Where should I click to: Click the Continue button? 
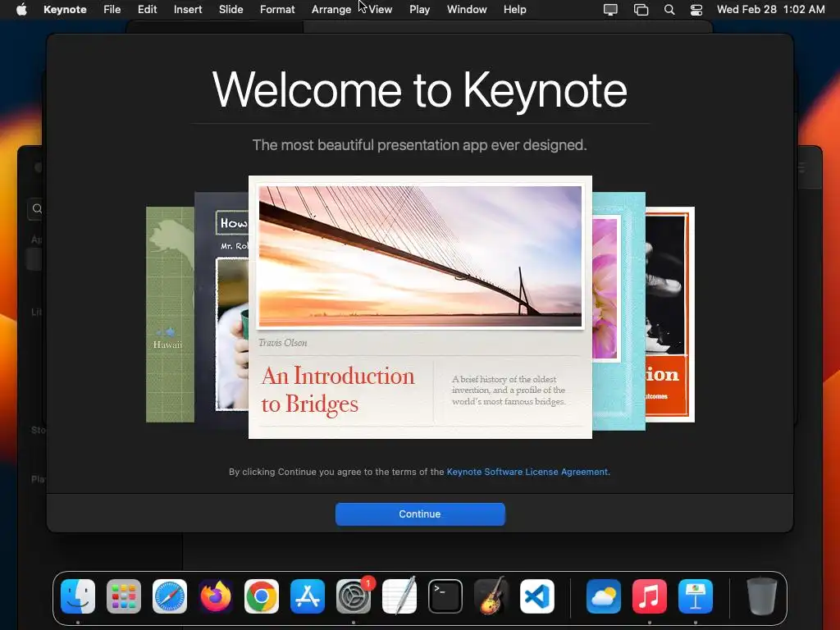(x=420, y=514)
